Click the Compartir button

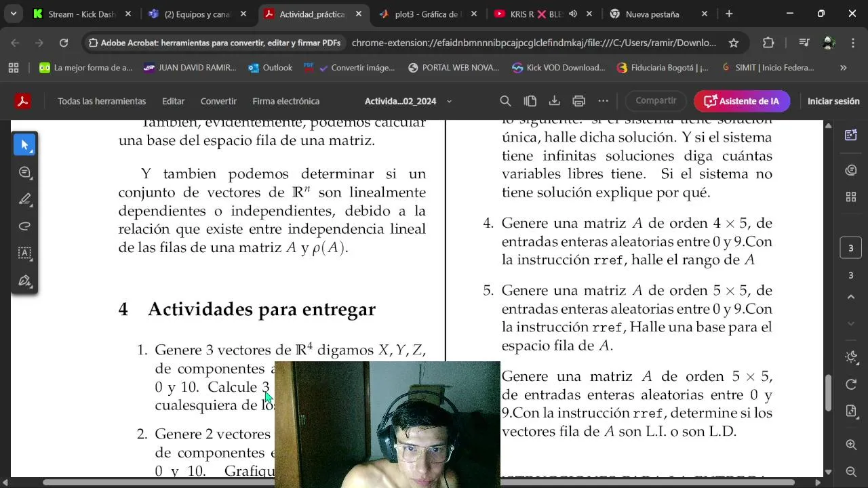point(656,100)
